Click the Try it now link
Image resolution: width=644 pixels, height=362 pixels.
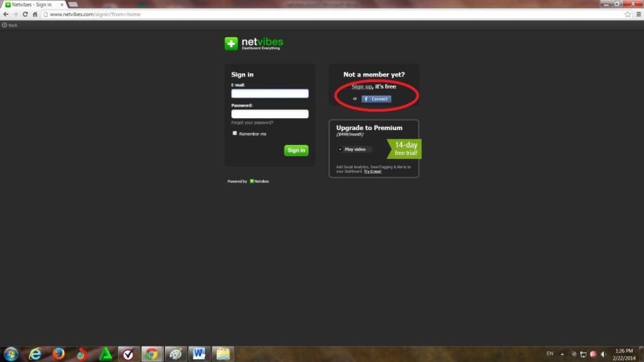[372, 172]
